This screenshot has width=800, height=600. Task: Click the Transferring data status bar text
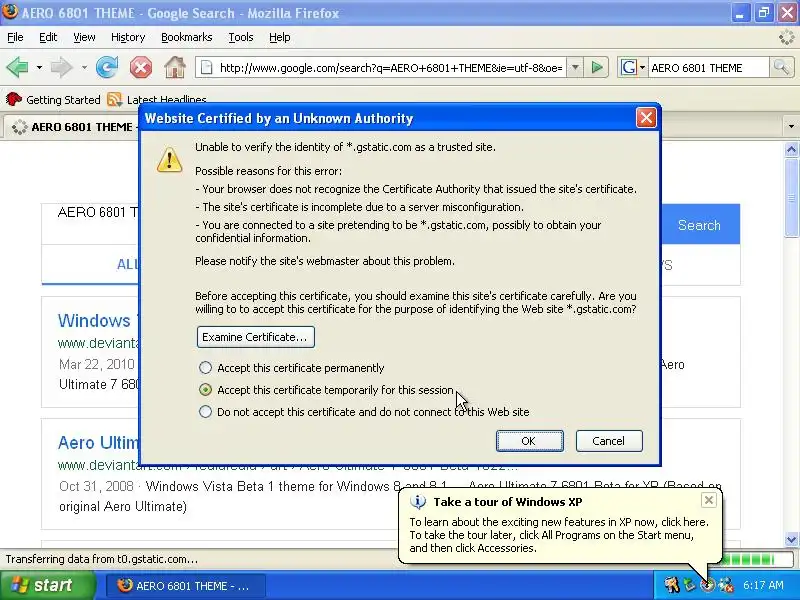pyautogui.click(x=102, y=559)
